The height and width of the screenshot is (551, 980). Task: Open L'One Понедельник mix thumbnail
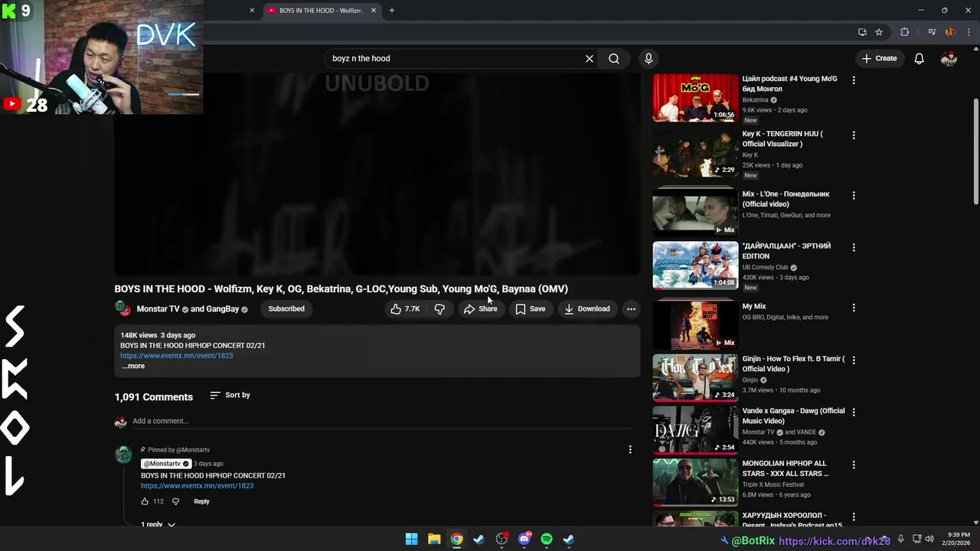pos(695,212)
